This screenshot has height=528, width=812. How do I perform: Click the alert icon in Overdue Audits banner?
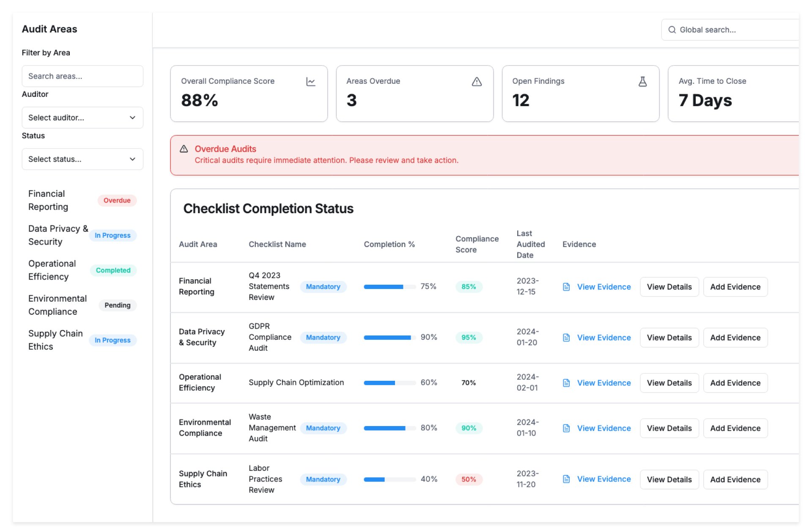184,149
